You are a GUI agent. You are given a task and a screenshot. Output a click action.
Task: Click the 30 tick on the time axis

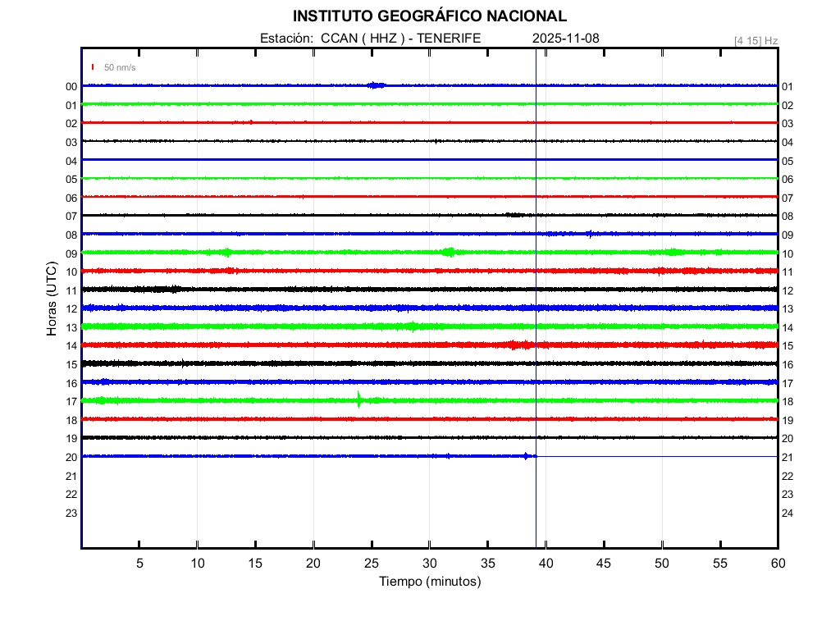click(x=430, y=563)
